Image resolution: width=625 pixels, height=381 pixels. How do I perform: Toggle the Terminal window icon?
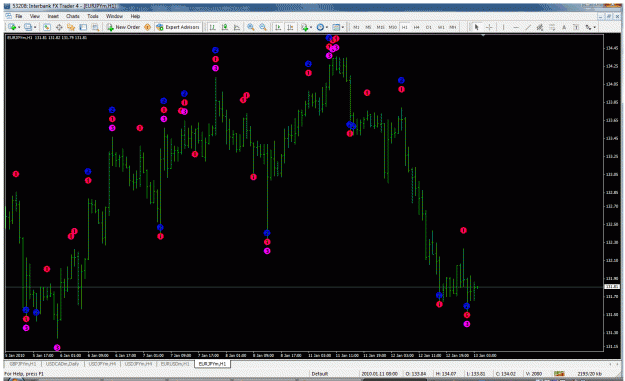click(x=83, y=27)
